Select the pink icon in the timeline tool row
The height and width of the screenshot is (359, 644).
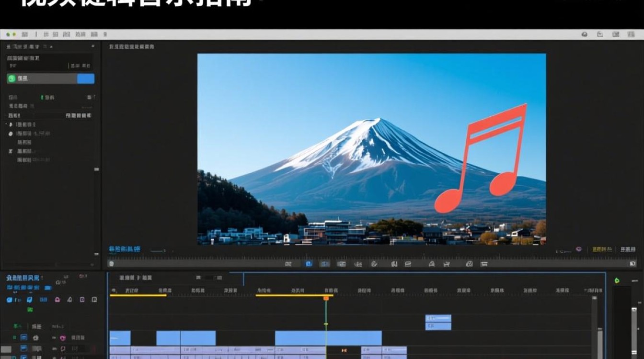click(x=57, y=300)
